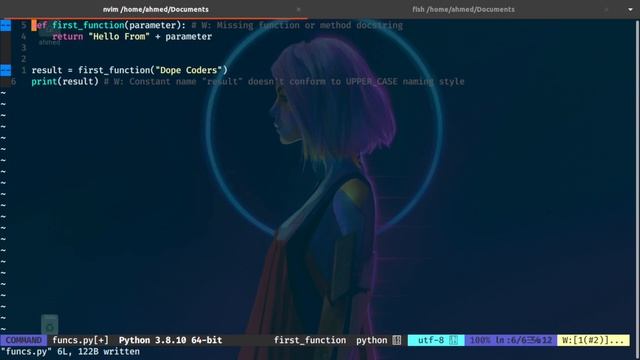Click Python 3.8.10 64-bit in statusline
This screenshot has width=640, height=360.
tap(171, 340)
